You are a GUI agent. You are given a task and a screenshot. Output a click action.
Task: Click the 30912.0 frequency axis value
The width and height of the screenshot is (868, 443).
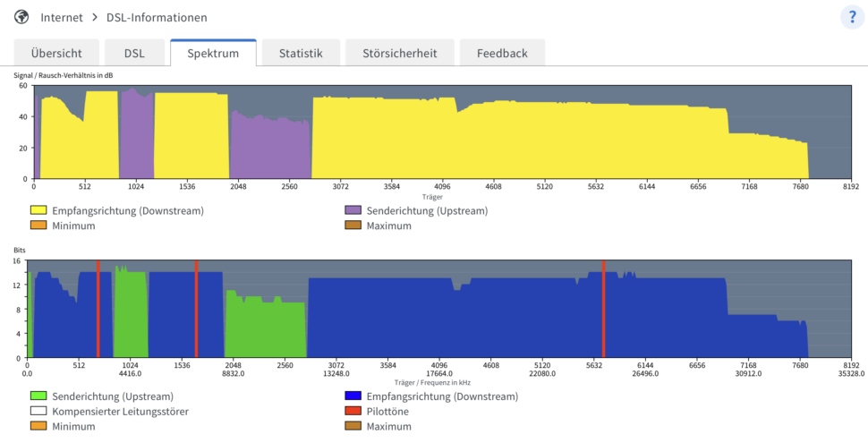click(748, 374)
